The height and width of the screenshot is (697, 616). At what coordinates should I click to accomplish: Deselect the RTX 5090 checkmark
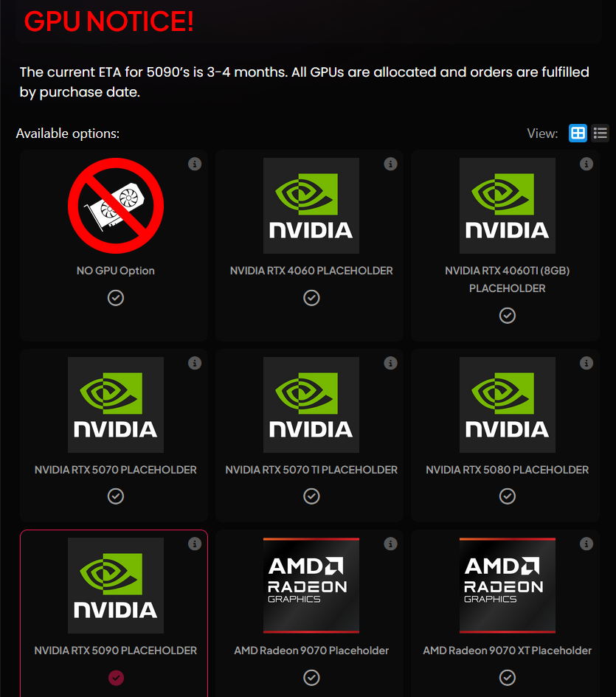116,677
